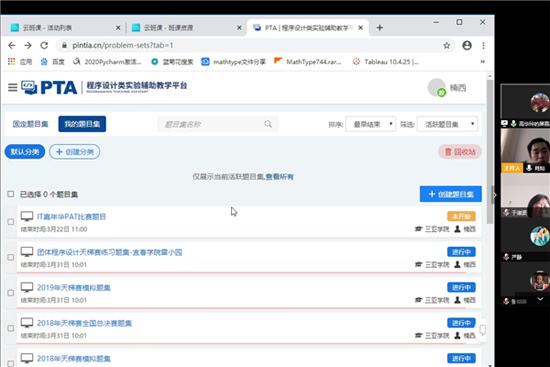The width and height of the screenshot is (550, 367).
Task: Click the page vertical scrollbar thumb
Action: (490, 152)
